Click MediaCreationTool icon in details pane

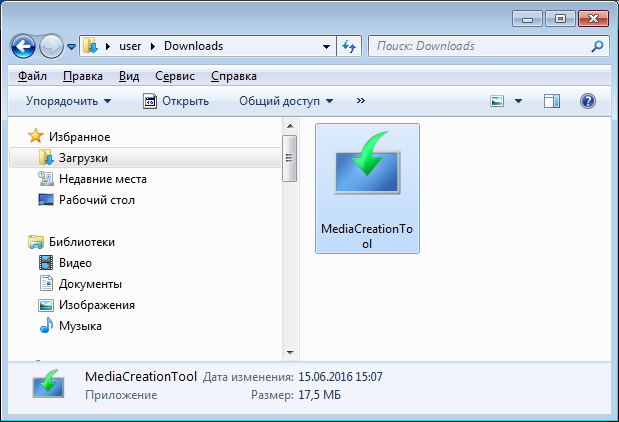click(48, 384)
